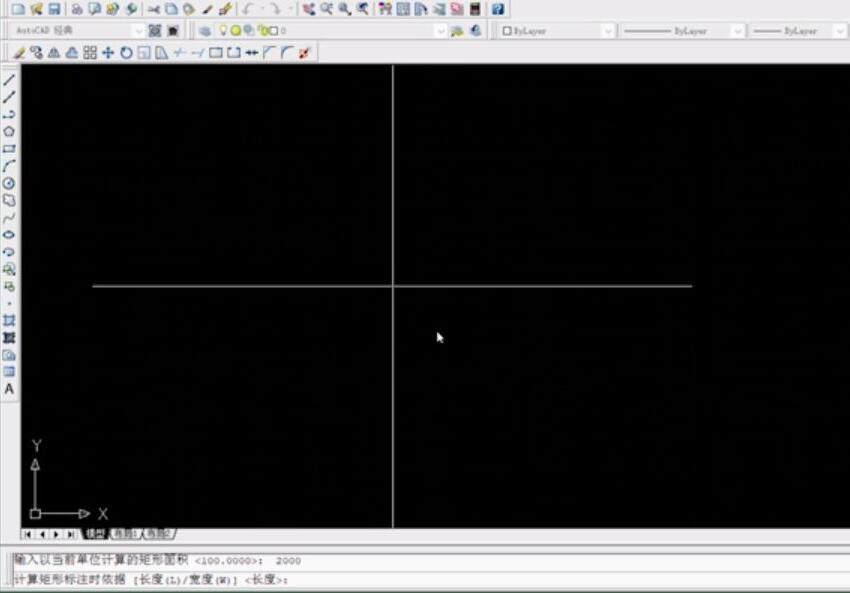Viewport: 850px width, 593px height.
Task: Click previous-tab navigation arrow button
Action: [42, 534]
